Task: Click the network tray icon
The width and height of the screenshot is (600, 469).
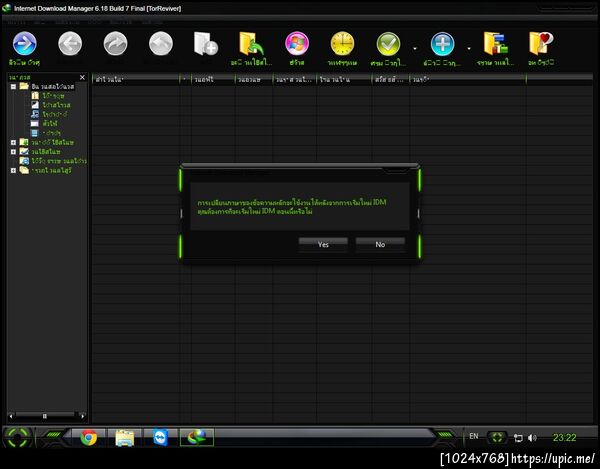Action: pyautogui.click(x=518, y=438)
